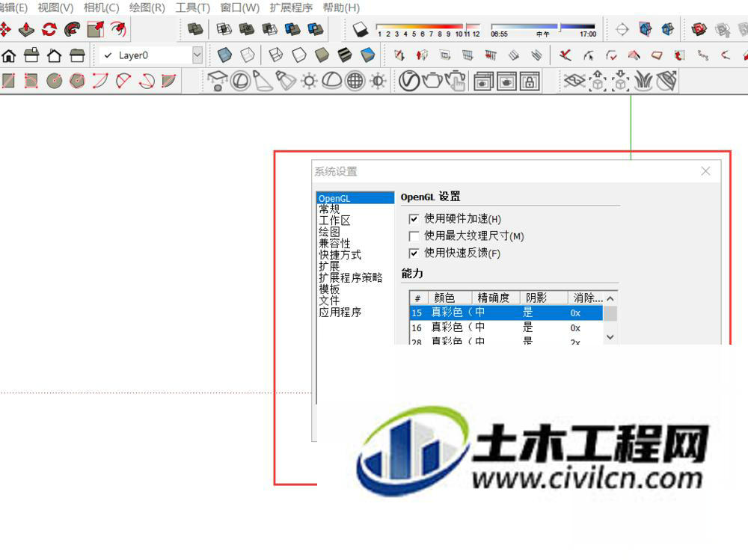Open the 工具(T) menu
Screen dimensions: 748x560
(x=193, y=7)
